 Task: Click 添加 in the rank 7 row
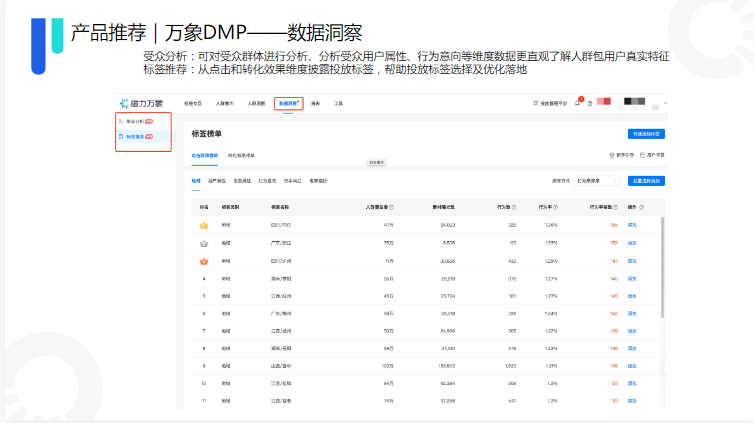point(632,331)
